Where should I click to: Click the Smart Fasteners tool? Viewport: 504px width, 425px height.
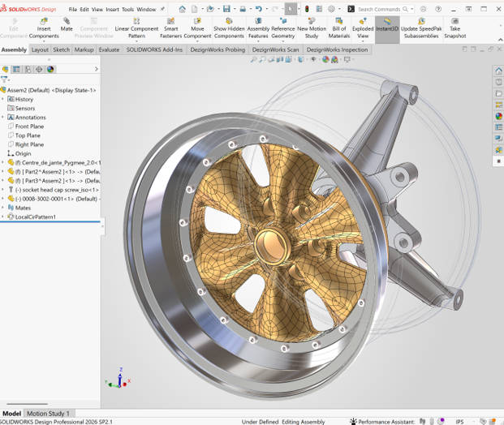[171, 28]
